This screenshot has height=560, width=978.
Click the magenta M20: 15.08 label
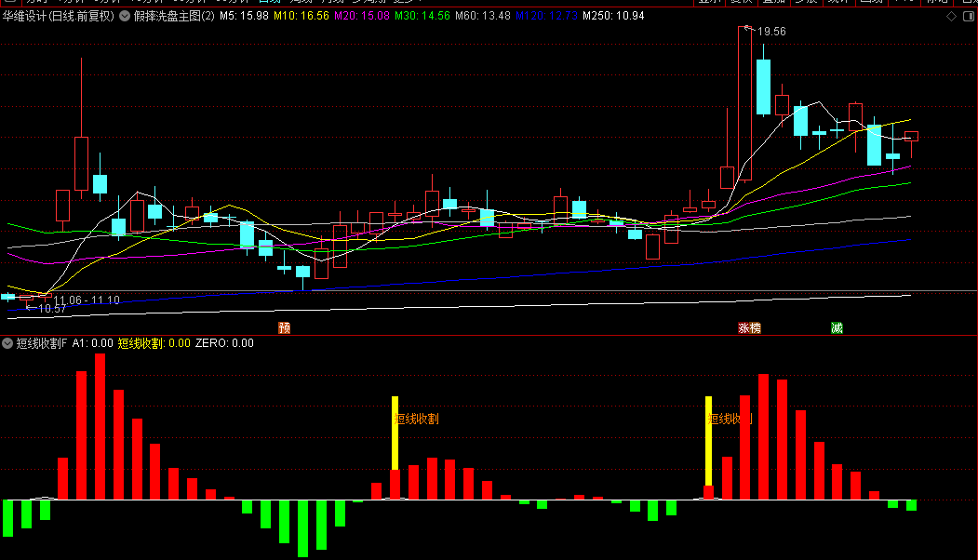(x=362, y=16)
